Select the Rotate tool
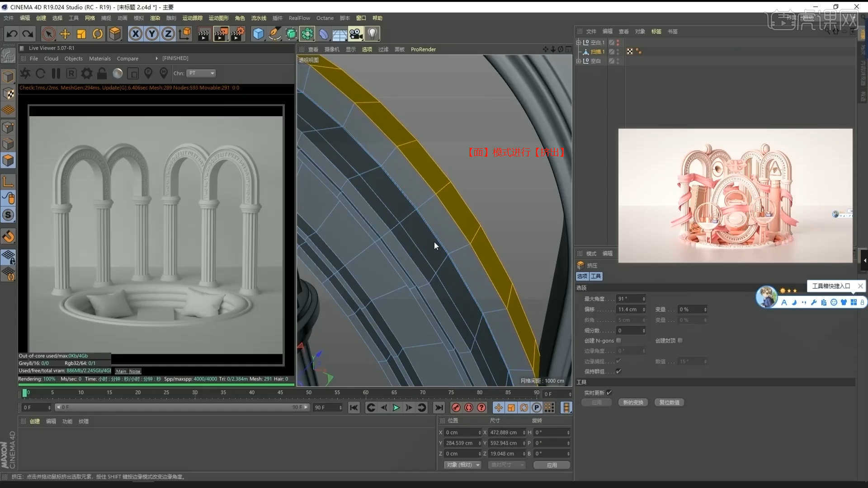The width and height of the screenshot is (868, 488). coord(98,34)
